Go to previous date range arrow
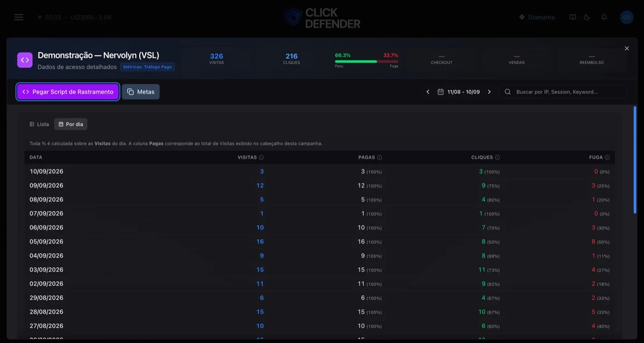 pos(428,92)
